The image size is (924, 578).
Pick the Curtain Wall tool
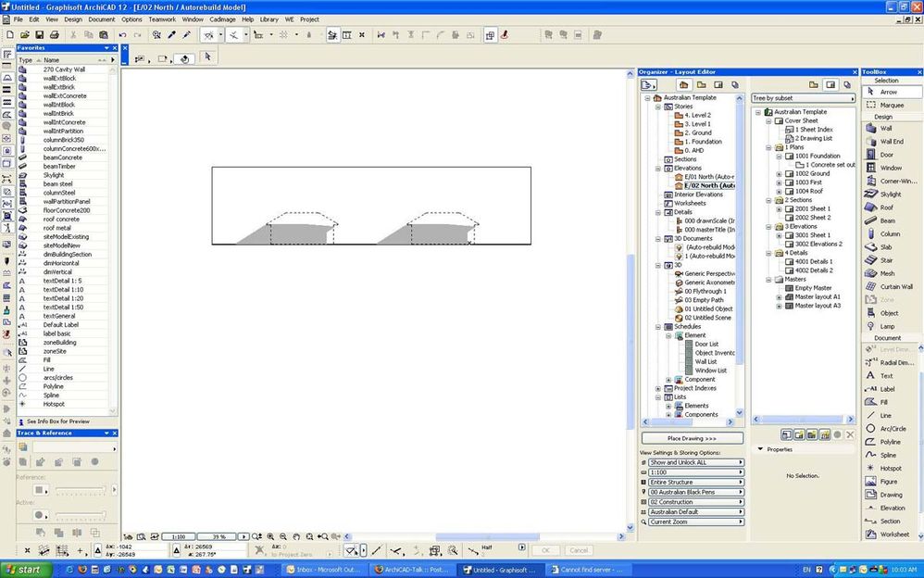tap(894, 287)
